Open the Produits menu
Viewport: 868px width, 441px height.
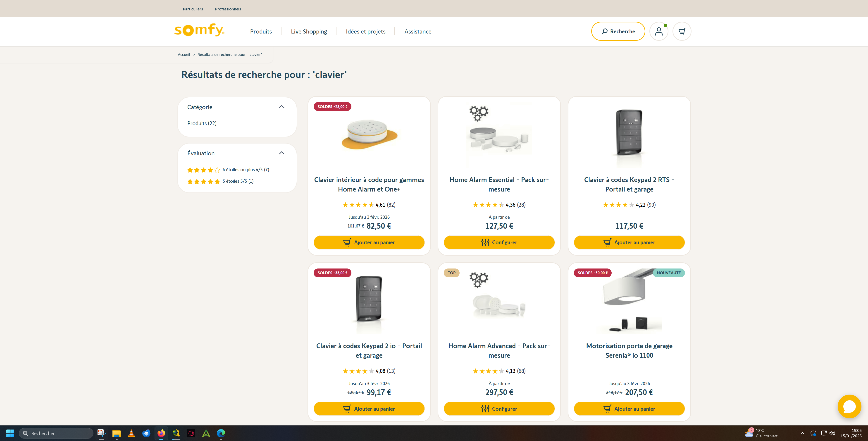261,31
